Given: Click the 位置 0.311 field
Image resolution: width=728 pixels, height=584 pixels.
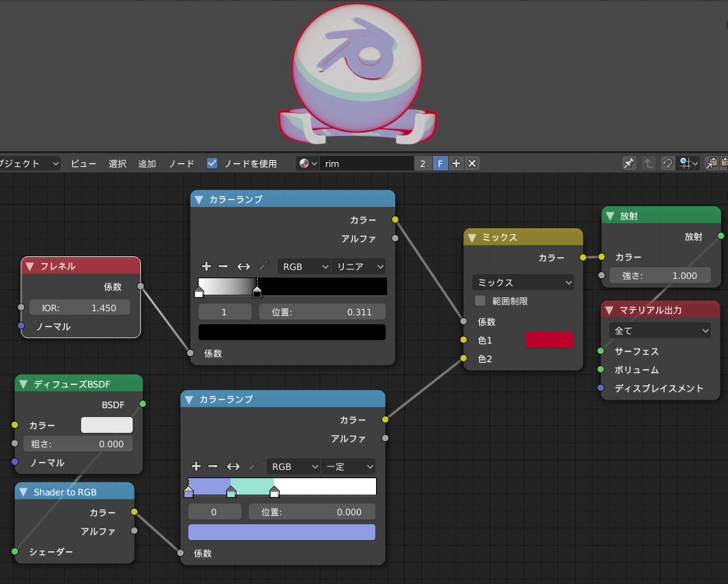Looking at the screenshot, I should pyautogui.click(x=322, y=312).
